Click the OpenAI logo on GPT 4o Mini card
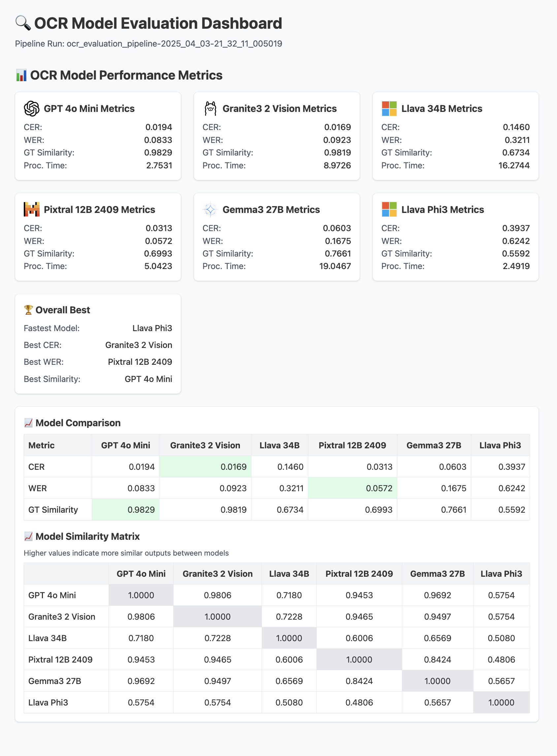 pos(31,109)
